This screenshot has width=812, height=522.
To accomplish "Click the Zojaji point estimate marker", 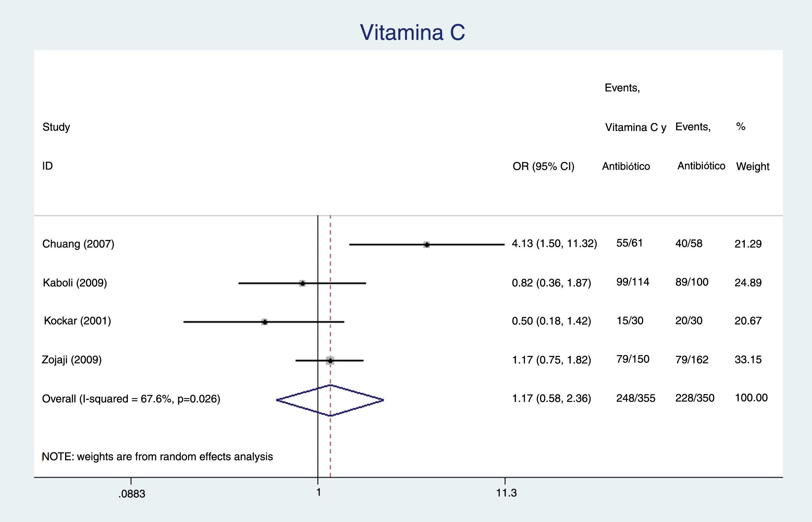I will click(330, 360).
